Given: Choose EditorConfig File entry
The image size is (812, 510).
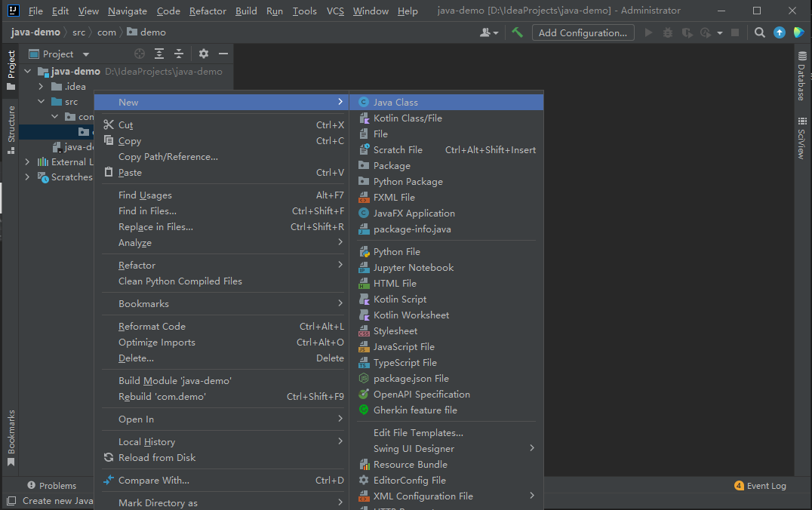Looking at the screenshot, I should pyautogui.click(x=447, y=481).
